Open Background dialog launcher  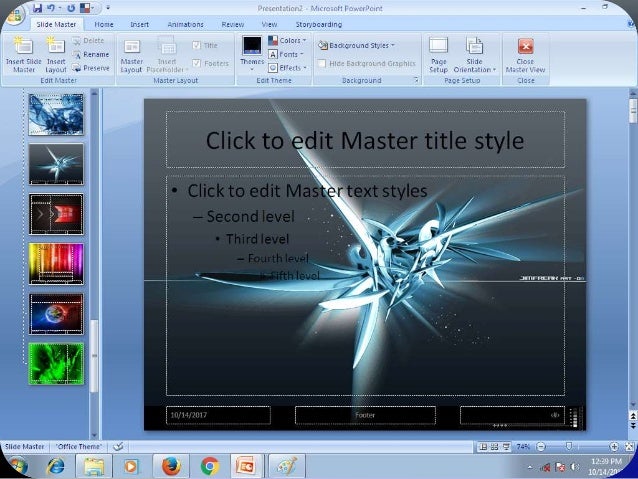pyautogui.click(x=416, y=80)
